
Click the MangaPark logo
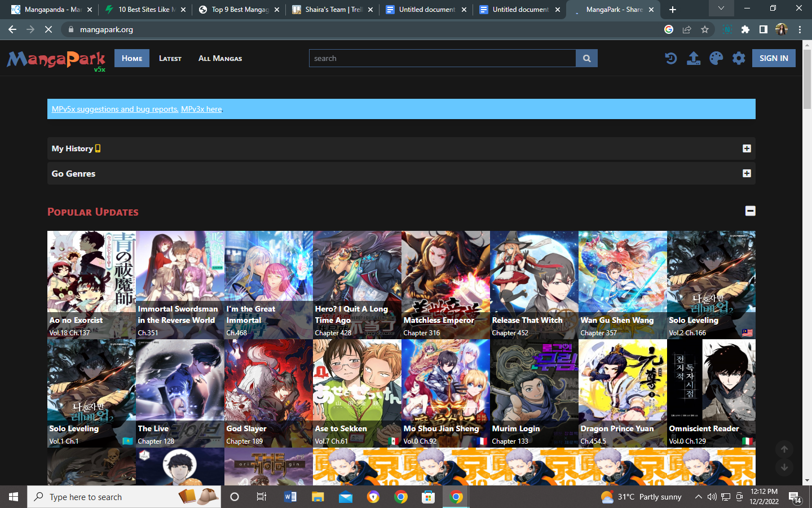56,60
